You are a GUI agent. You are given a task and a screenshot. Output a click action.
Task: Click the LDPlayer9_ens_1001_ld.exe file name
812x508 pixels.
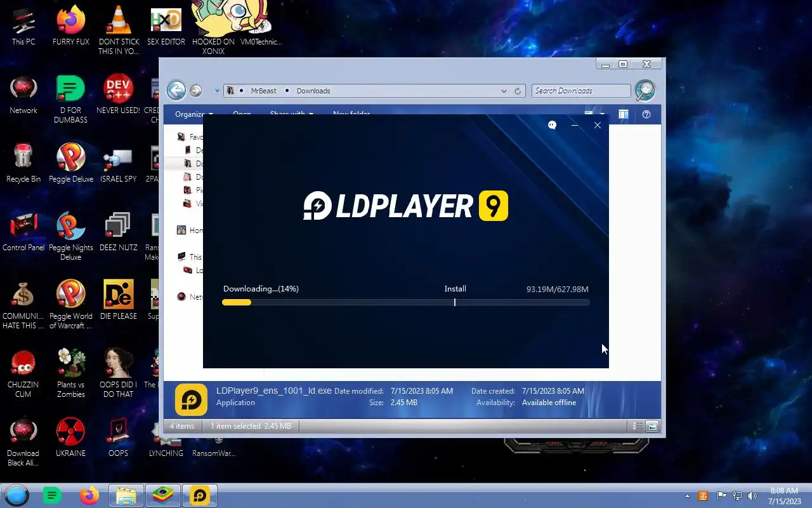pyautogui.click(x=274, y=391)
